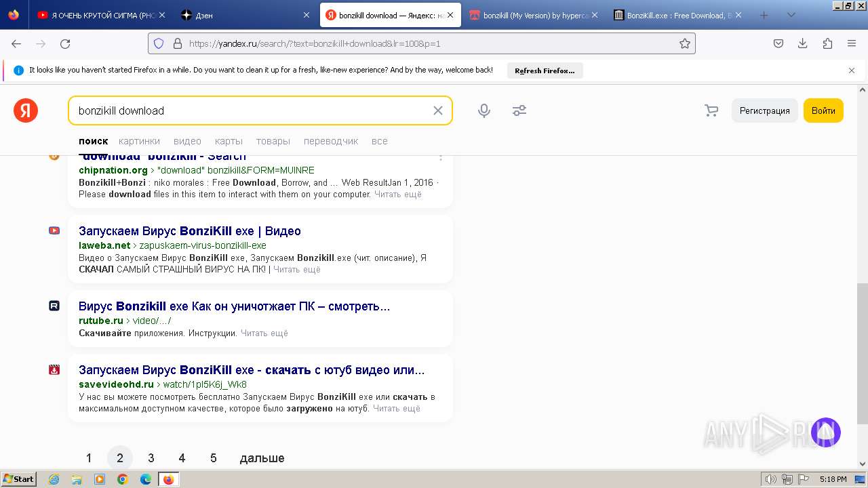Open the chipnation.org result link
This screenshot has width=868, height=488.
113,170
